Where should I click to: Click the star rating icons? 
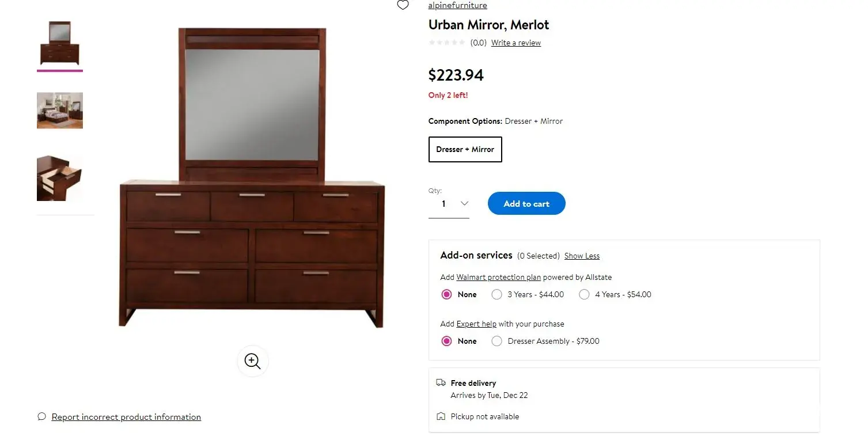[x=447, y=43]
